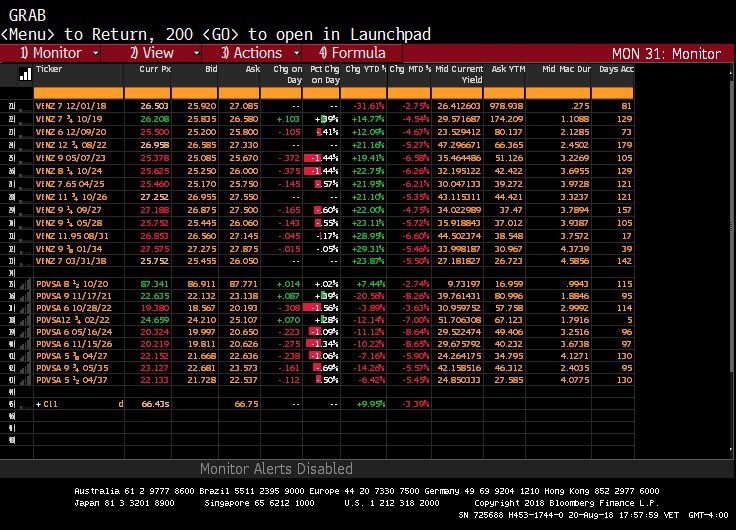Viewport: 736px width, 530px height.
Task: Click Chg YTD value -31.61%
Action: 368,106
